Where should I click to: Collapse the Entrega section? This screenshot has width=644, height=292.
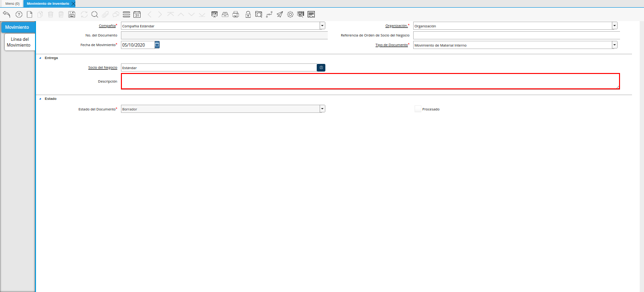(40, 58)
